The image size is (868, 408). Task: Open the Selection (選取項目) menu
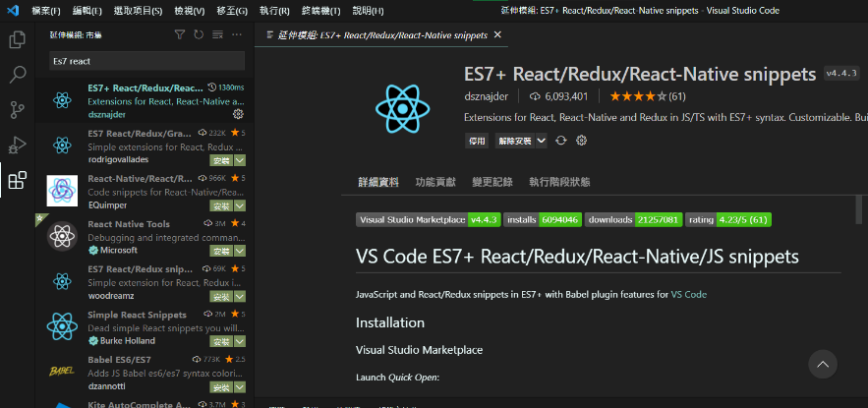[138, 11]
